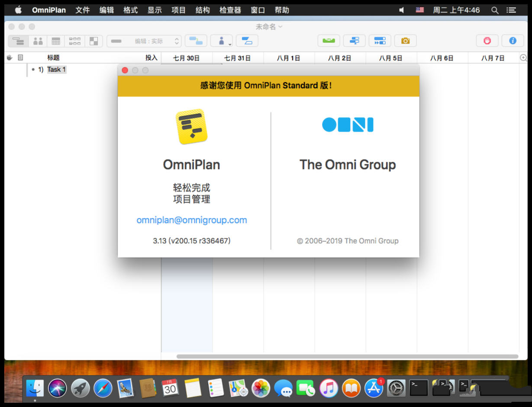Screen dimensions: 532x407
Task: Click the OmniPlan app icon in About
Action: coord(192,126)
